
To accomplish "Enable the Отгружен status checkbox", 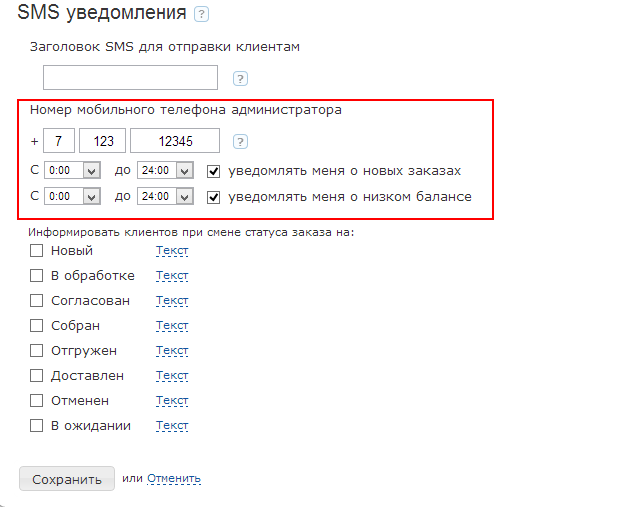I will point(36,351).
